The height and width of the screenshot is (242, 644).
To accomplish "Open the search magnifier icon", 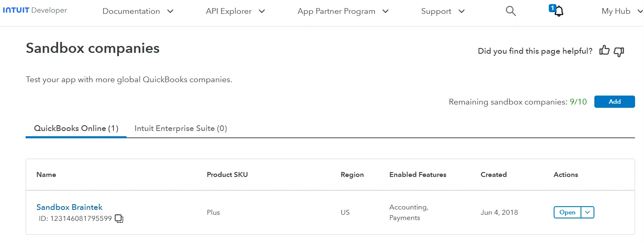I will click(x=511, y=11).
